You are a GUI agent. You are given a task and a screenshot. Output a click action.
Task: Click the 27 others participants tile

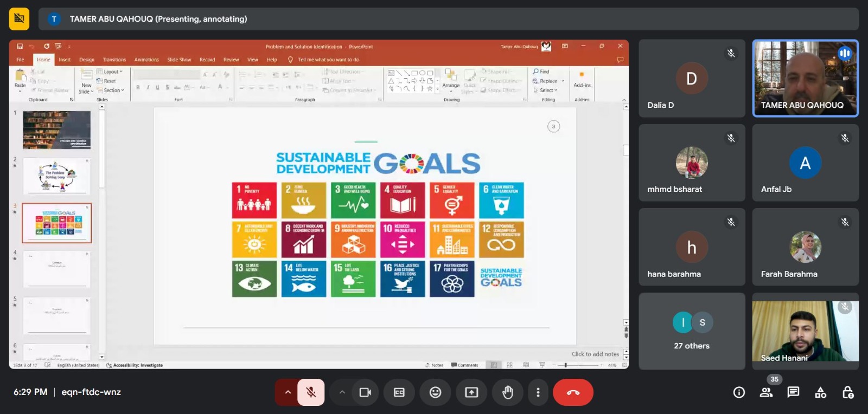[692, 332]
